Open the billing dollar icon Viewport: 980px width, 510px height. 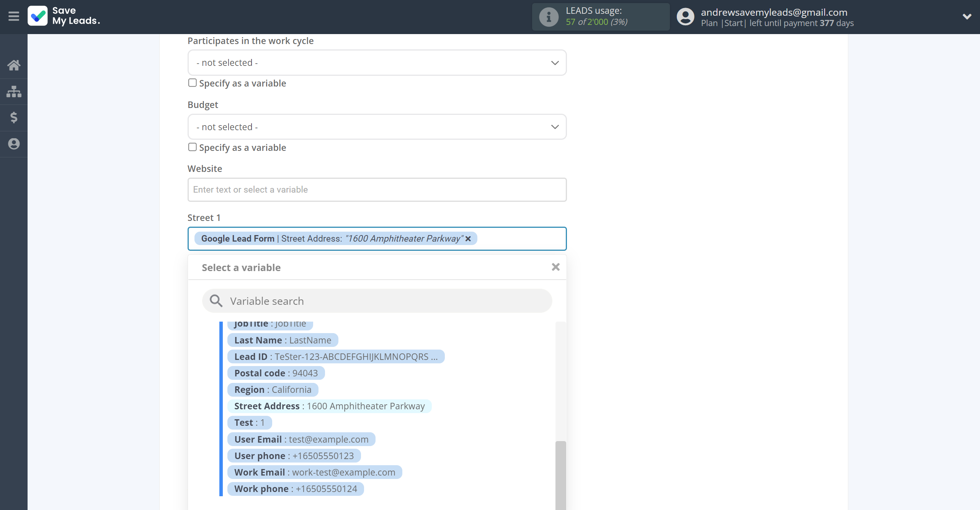14,118
